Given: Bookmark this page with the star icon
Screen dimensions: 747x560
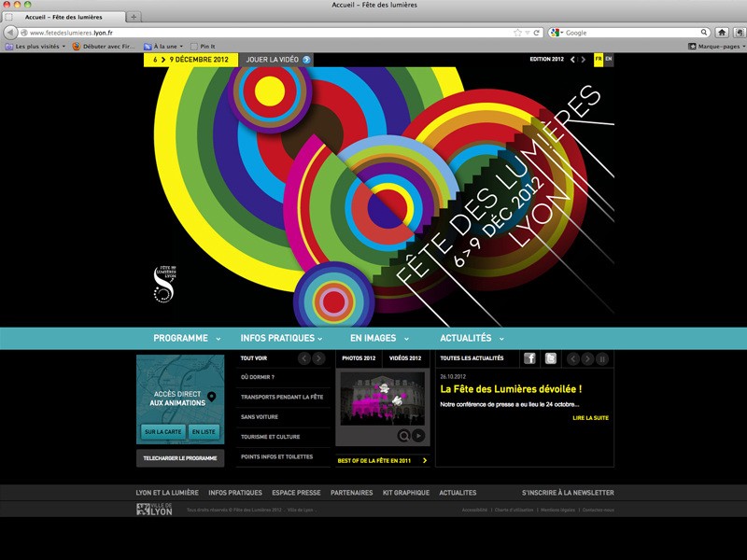Looking at the screenshot, I should pos(518,33).
